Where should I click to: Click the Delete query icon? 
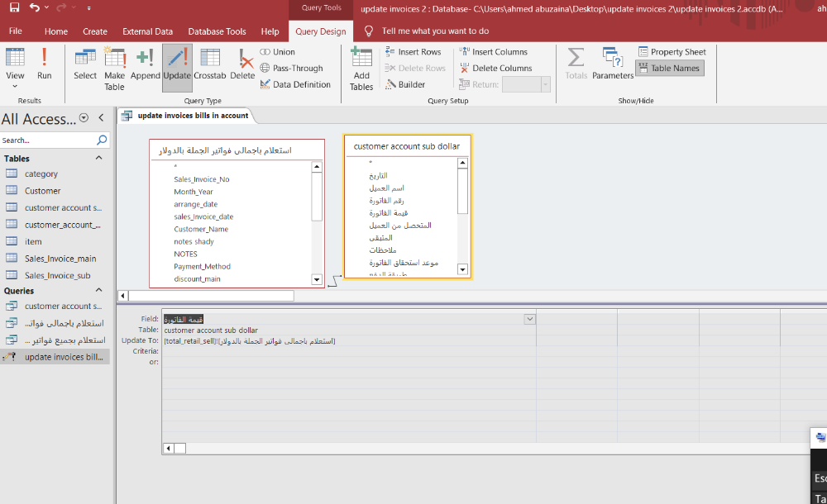242,64
